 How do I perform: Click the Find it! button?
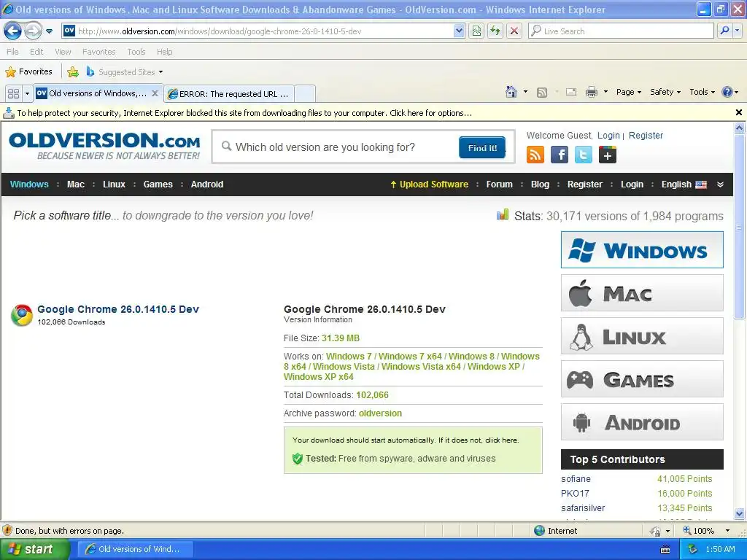coord(482,147)
